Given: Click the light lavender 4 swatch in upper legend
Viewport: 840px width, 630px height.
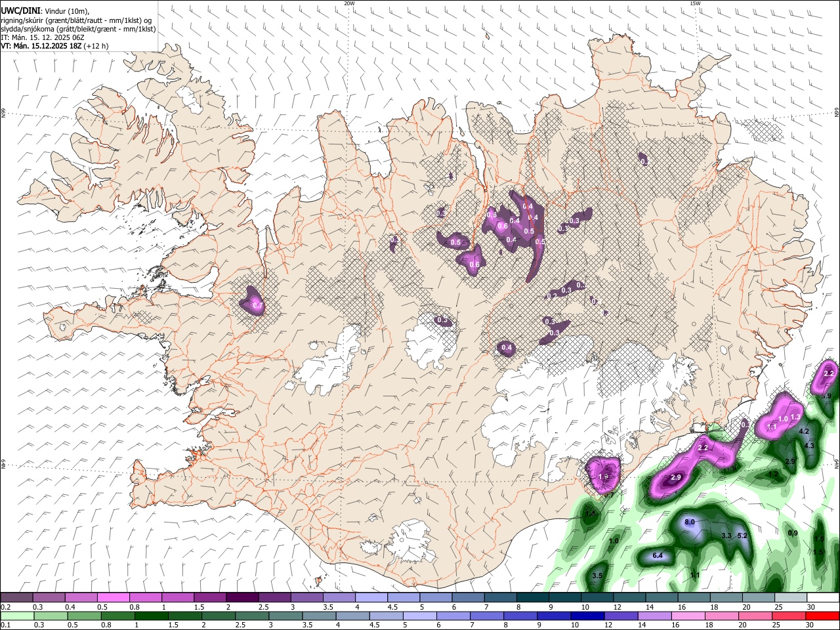Looking at the screenshot, I should point(371,598).
